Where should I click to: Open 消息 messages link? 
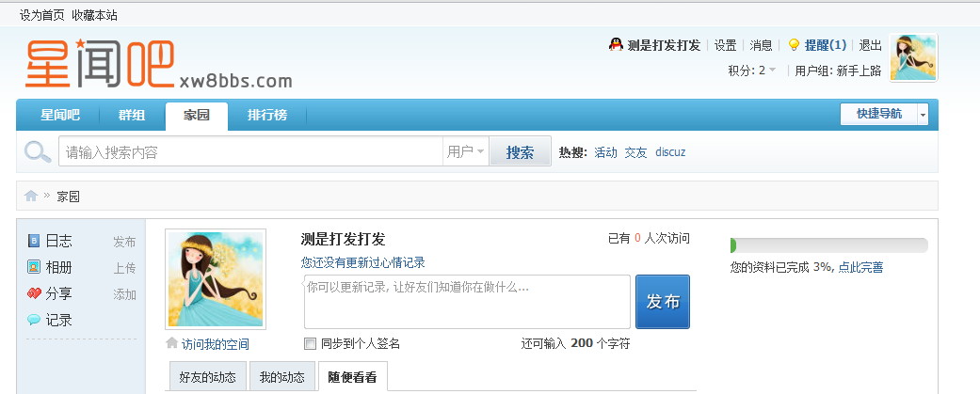click(762, 45)
